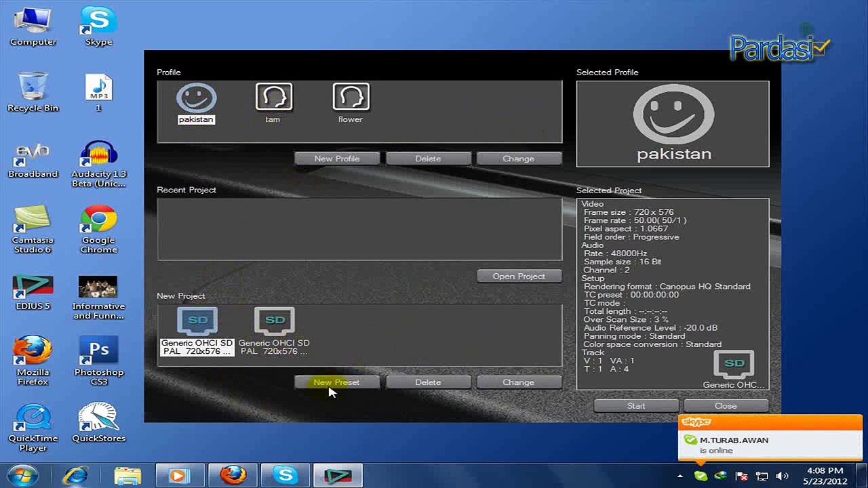This screenshot has height=488, width=868.
Task: Click the Open Project button
Action: (x=519, y=276)
